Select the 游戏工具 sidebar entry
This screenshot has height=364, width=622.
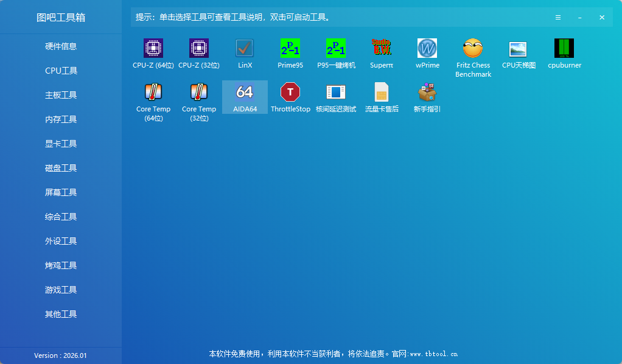[x=61, y=290]
